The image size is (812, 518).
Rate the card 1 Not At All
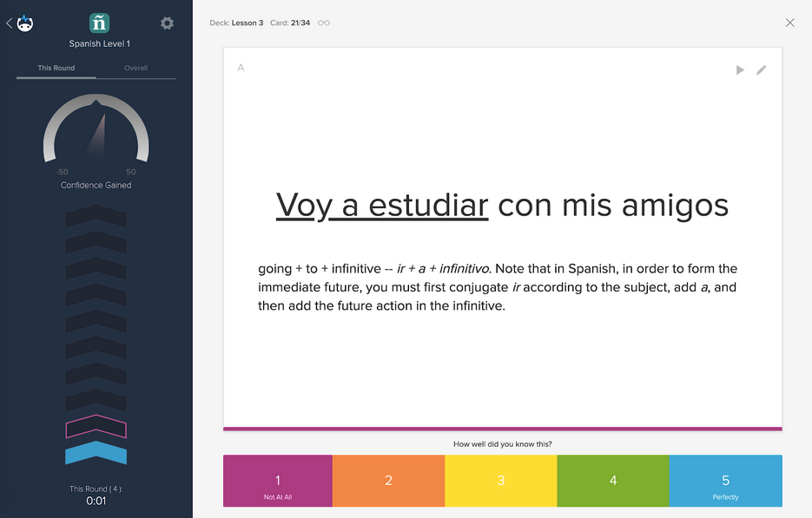(x=277, y=481)
